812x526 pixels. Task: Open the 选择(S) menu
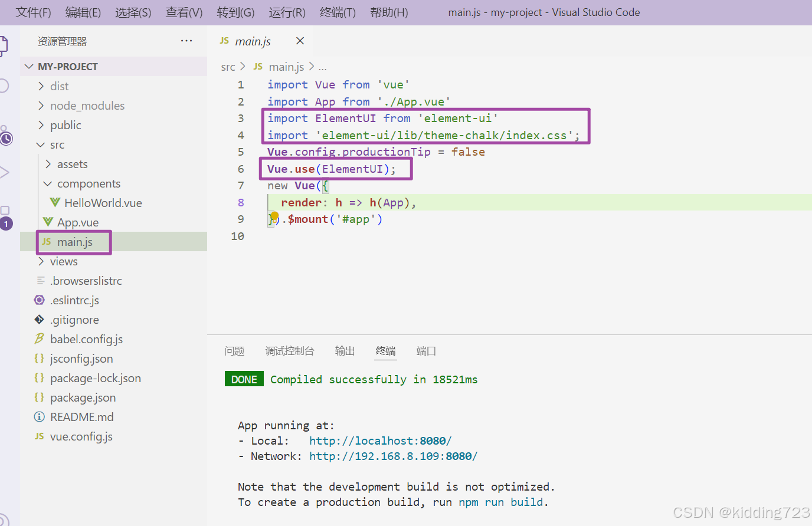133,12
